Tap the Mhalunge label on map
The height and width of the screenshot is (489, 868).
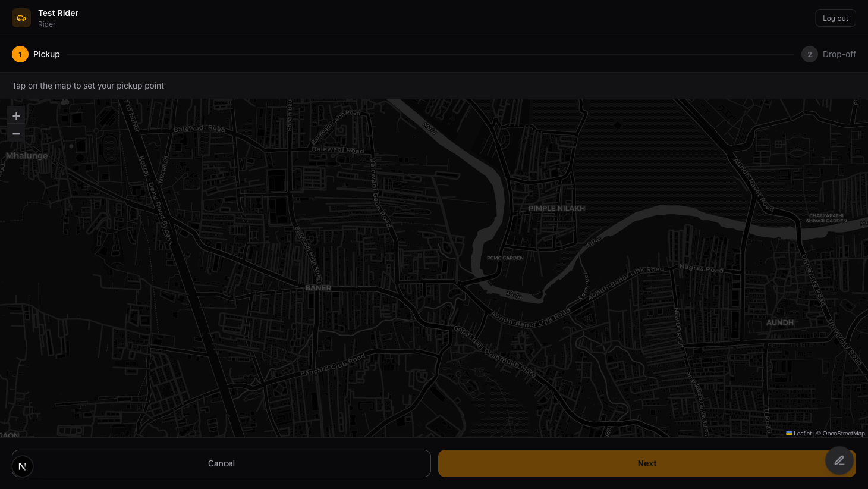point(27,156)
